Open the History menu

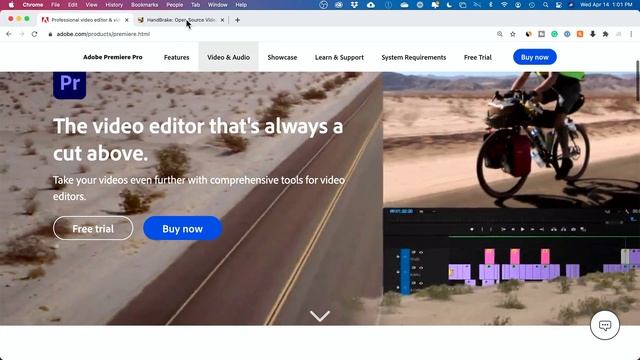click(x=114, y=5)
